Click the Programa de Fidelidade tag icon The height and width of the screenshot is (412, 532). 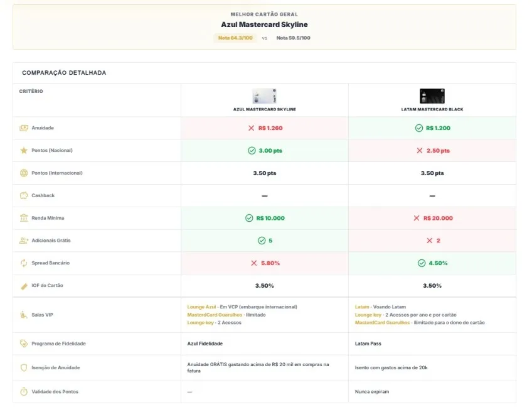[24, 344]
